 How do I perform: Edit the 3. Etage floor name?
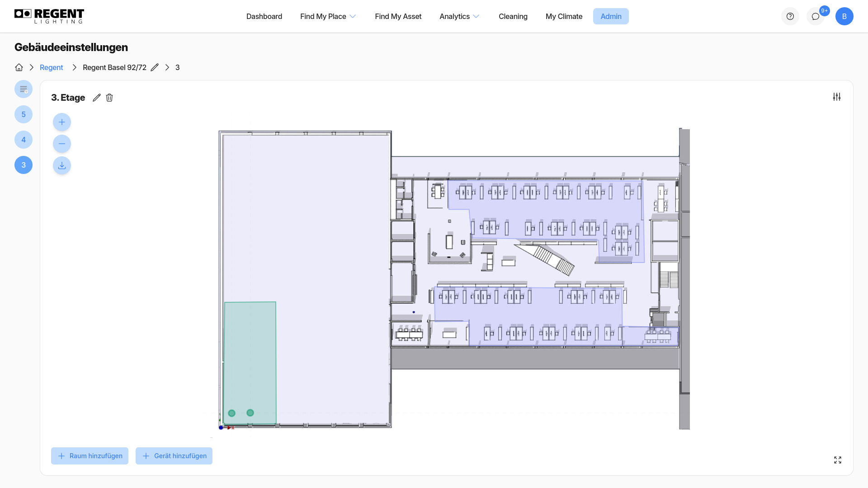pos(97,98)
